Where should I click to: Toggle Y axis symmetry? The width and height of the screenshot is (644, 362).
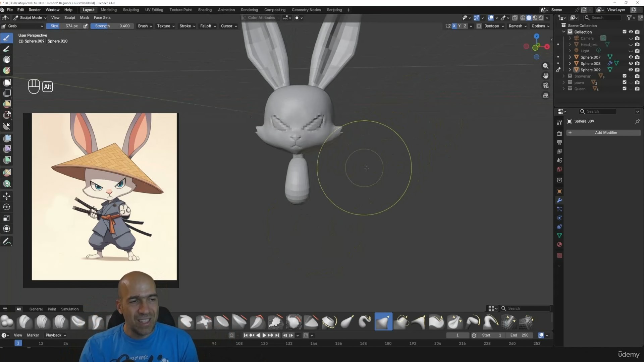tap(460, 26)
